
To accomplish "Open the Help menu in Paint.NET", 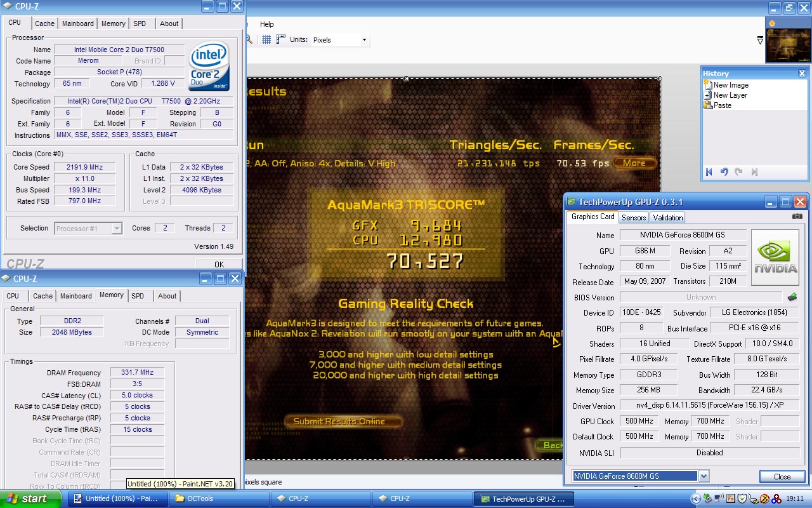I will pos(267,24).
